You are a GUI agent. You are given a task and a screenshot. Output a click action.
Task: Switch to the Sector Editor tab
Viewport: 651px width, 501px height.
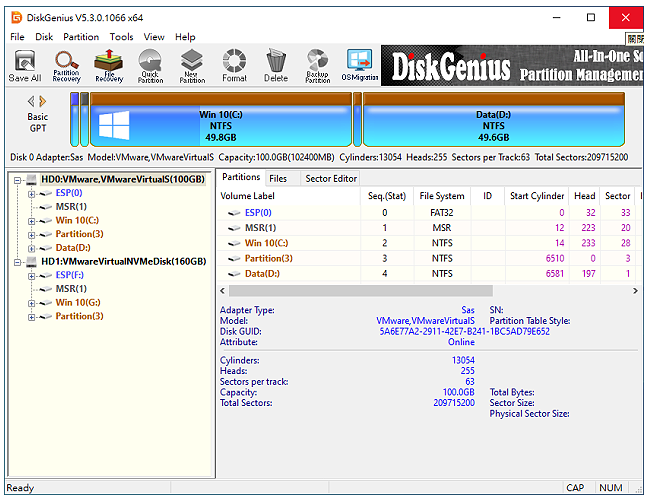331,178
